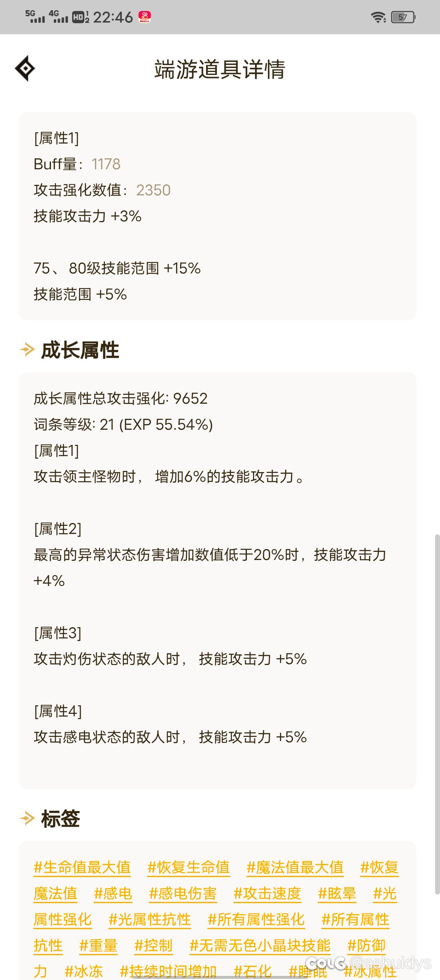Open the #感电伤害 tag
This screenshot has width=440, height=980.
point(183,893)
